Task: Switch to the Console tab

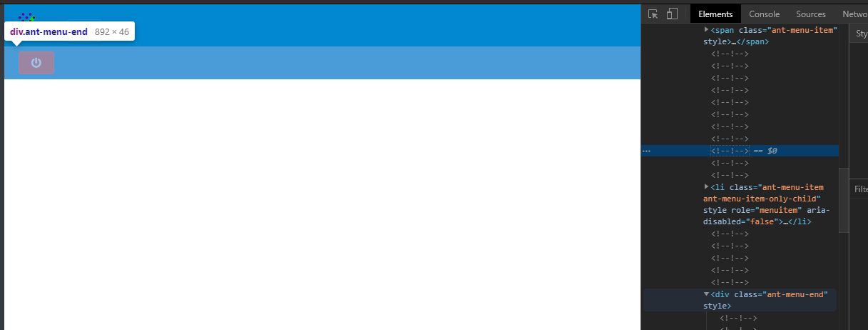Action: tap(764, 14)
